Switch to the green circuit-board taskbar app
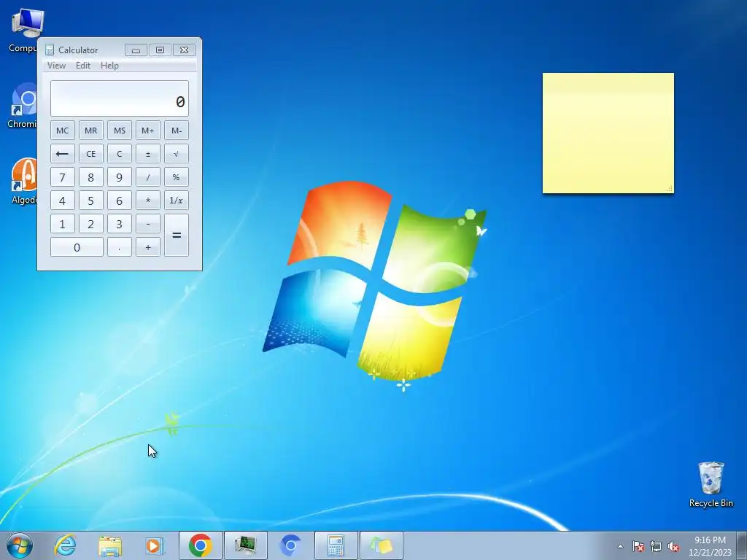The height and width of the screenshot is (560, 747). (245, 545)
